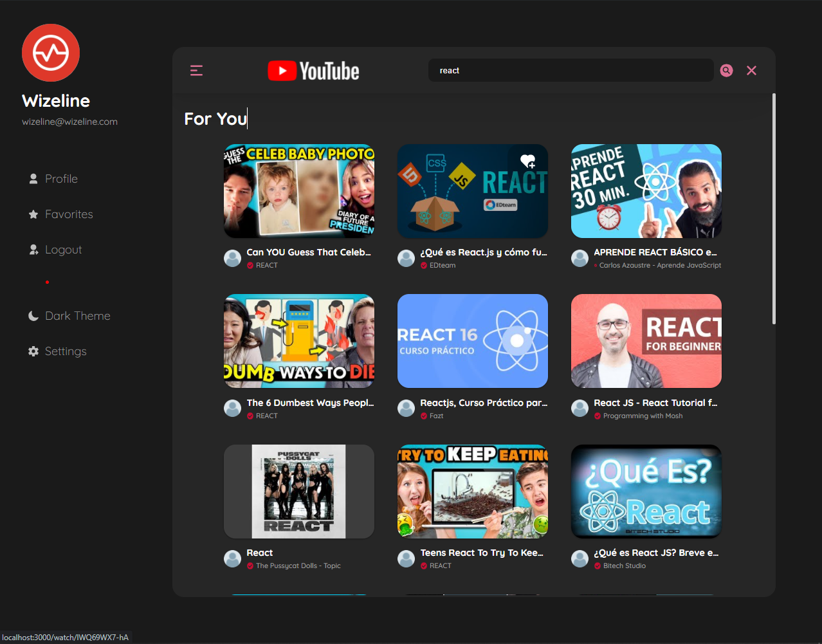The height and width of the screenshot is (644, 822).
Task: Click channel name 'Programming with Mosh'
Action: click(x=643, y=416)
